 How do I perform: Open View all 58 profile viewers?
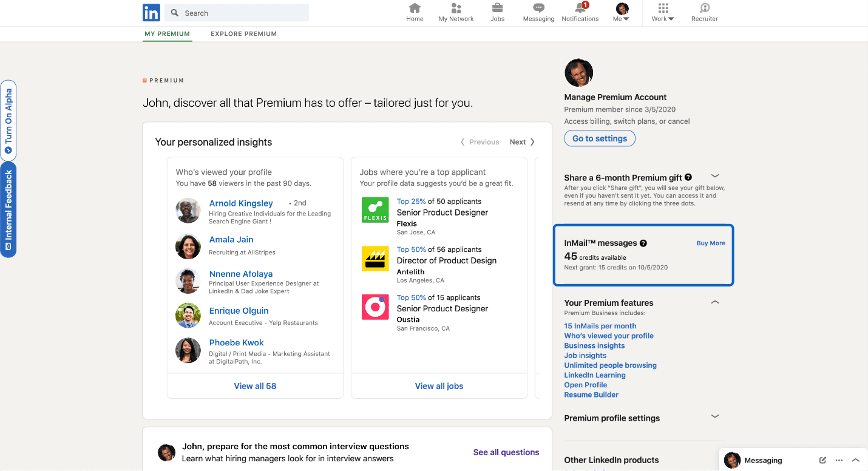(255, 385)
